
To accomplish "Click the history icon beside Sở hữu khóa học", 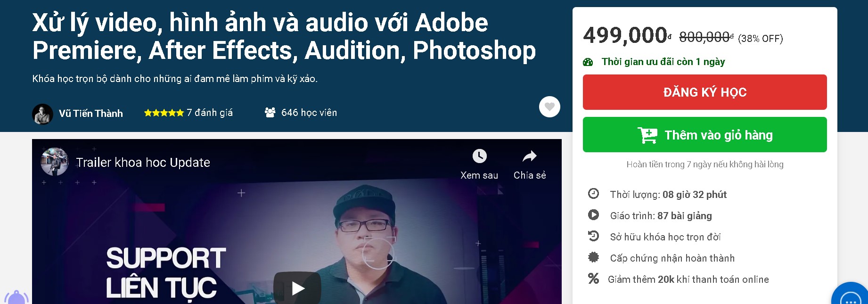I will pyautogui.click(x=593, y=236).
